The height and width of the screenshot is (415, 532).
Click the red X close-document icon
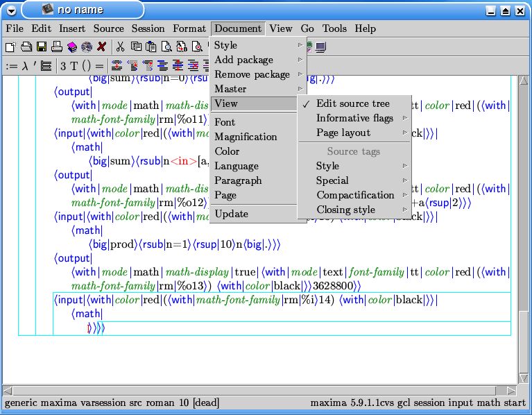tap(101, 46)
